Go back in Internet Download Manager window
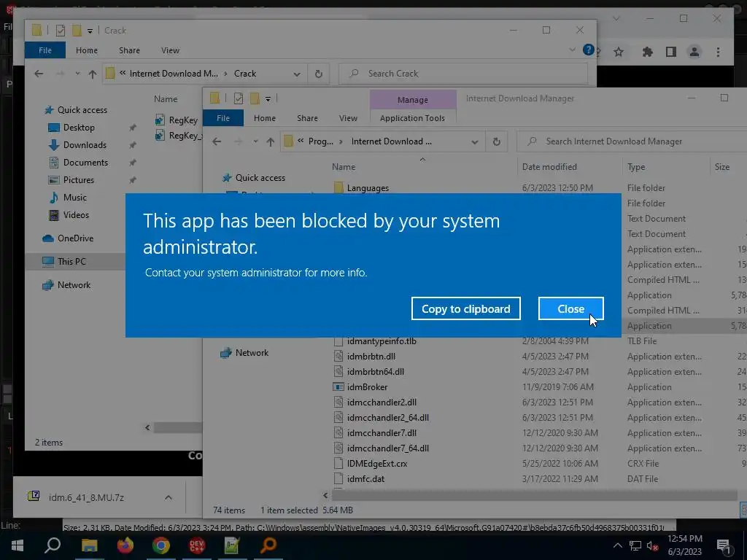Image resolution: width=747 pixels, height=560 pixels. point(217,141)
